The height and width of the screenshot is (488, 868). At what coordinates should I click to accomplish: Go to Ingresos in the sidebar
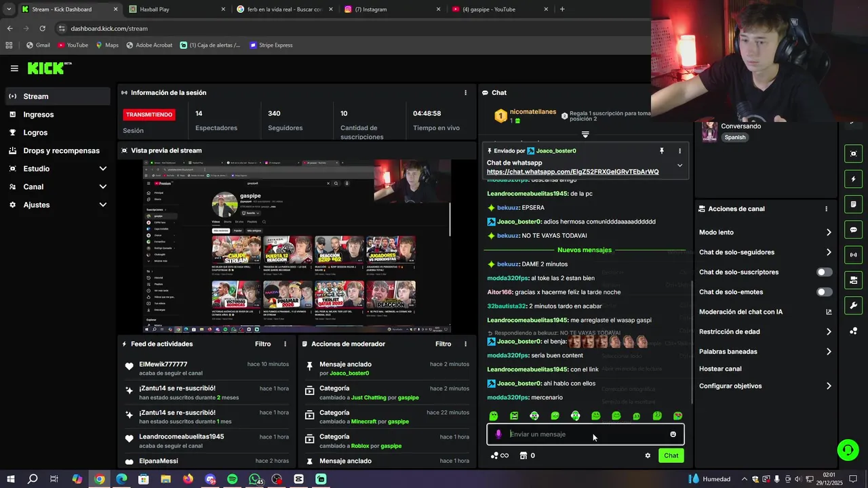(x=58, y=115)
